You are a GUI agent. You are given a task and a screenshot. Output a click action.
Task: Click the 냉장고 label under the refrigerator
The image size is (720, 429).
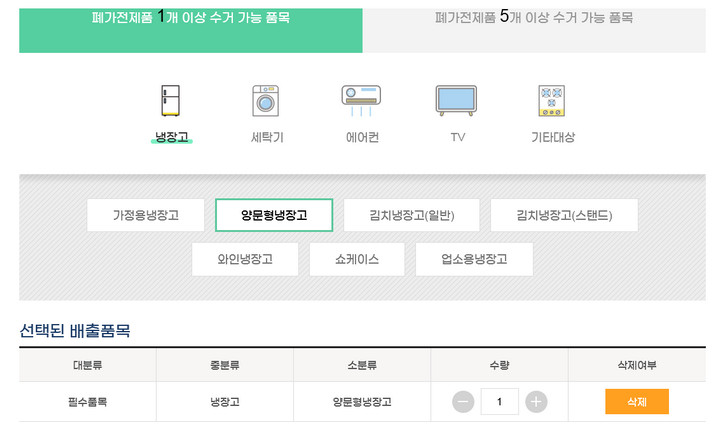172,137
